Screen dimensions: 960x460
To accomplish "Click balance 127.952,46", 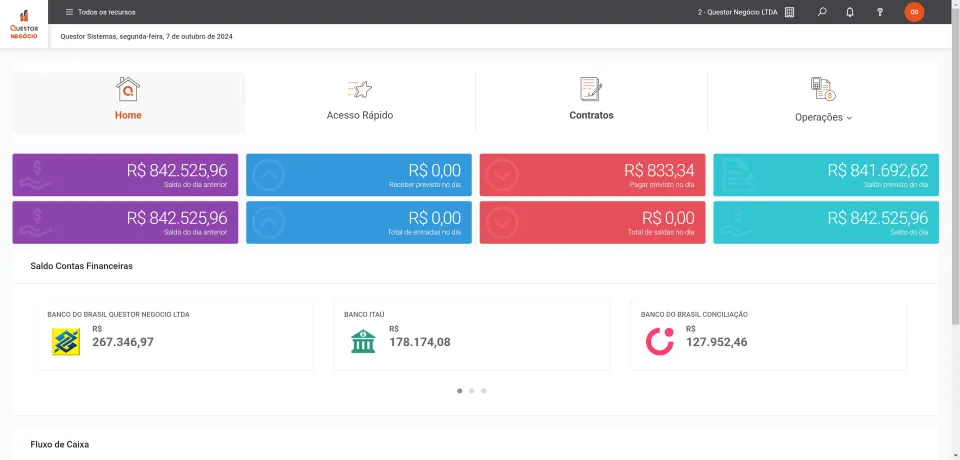I will tap(717, 342).
